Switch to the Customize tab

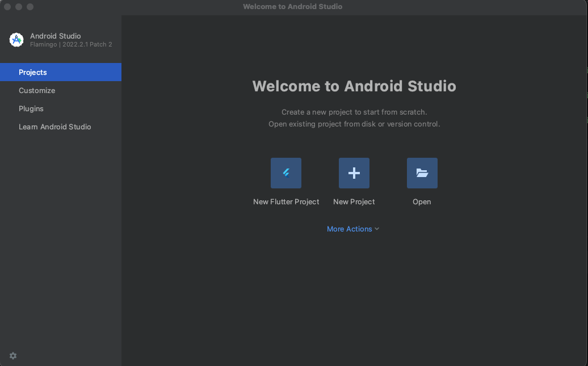click(x=61, y=90)
